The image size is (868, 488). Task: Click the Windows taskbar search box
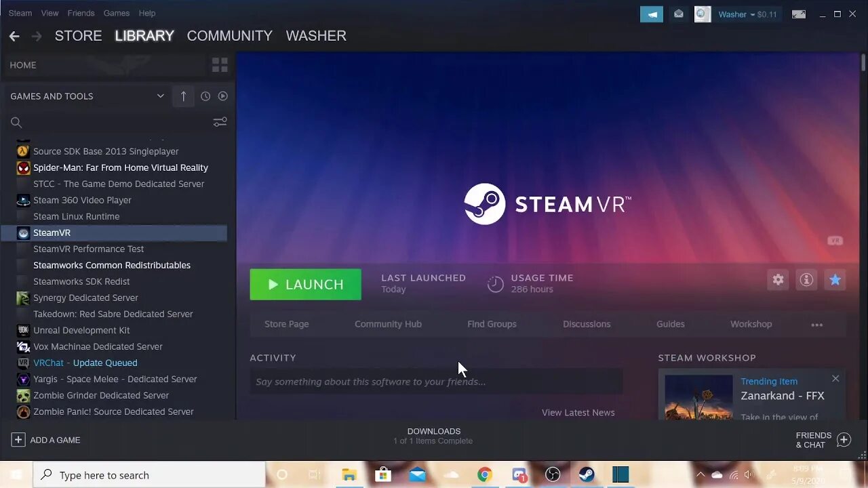[x=149, y=475]
